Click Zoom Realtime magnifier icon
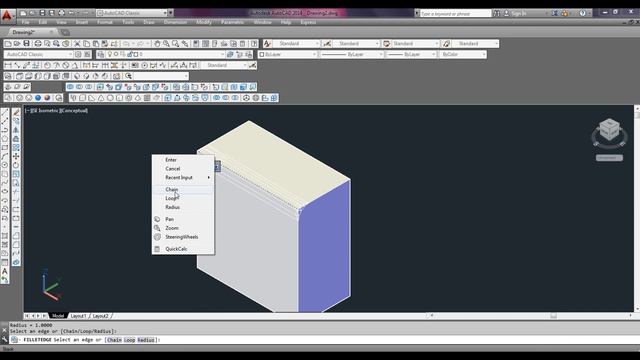The width and height of the screenshot is (640, 360). 166,44
